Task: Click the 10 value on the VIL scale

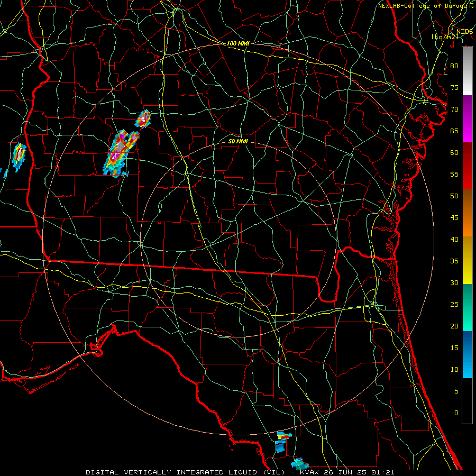Action: 454,370
